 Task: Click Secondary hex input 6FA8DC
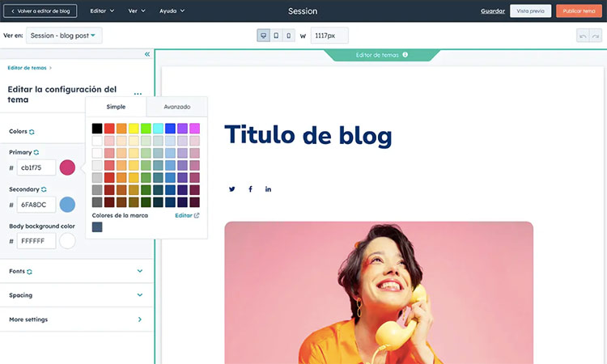pyautogui.click(x=36, y=204)
